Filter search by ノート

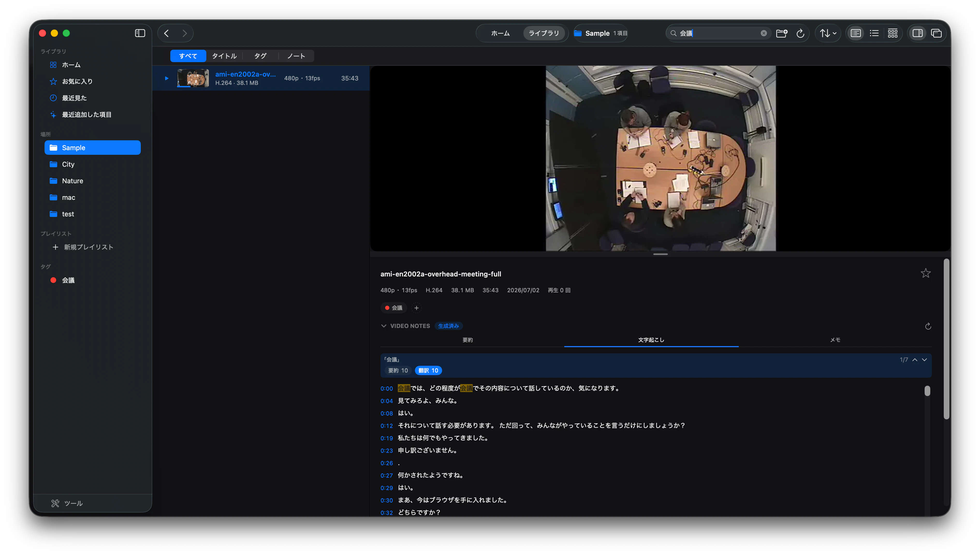(x=296, y=56)
